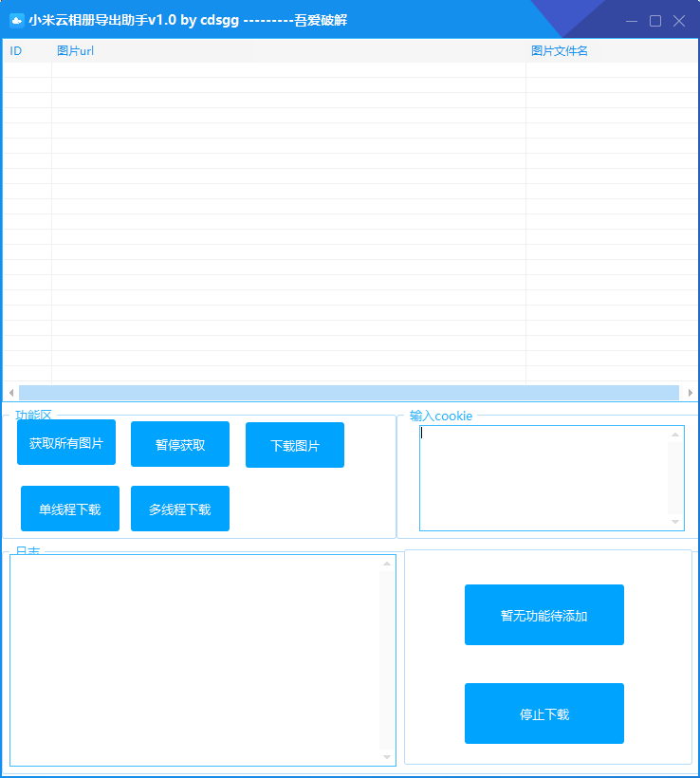Choose 多线程下载 button
The height and width of the screenshot is (778, 700).
[180, 509]
